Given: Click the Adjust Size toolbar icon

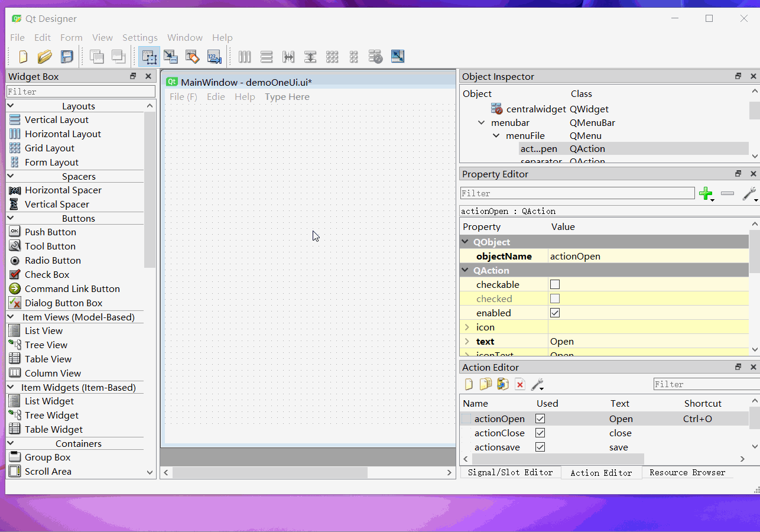Looking at the screenshot, I should 398,57.
